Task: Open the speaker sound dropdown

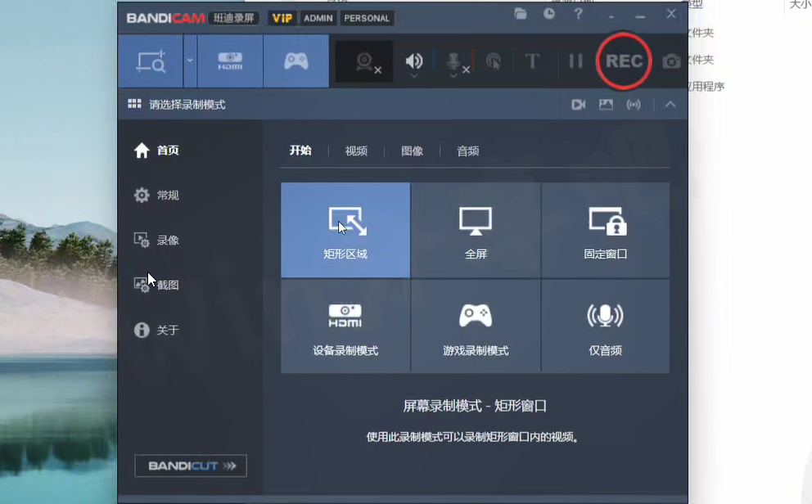Action: click(x=414, y=76)
